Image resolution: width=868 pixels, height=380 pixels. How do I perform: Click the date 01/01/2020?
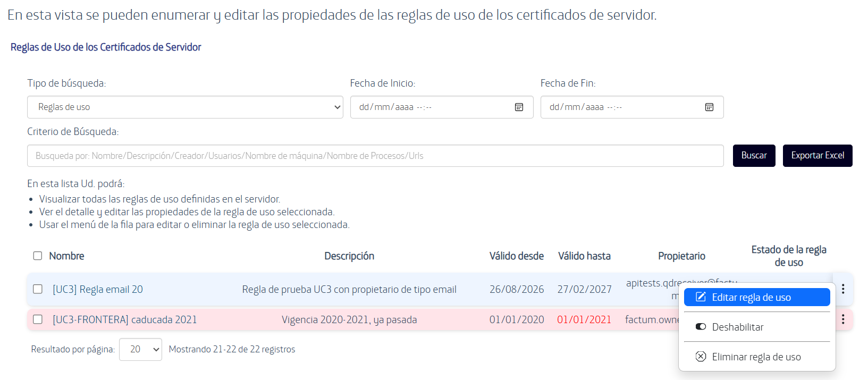(x=517, y=319)
